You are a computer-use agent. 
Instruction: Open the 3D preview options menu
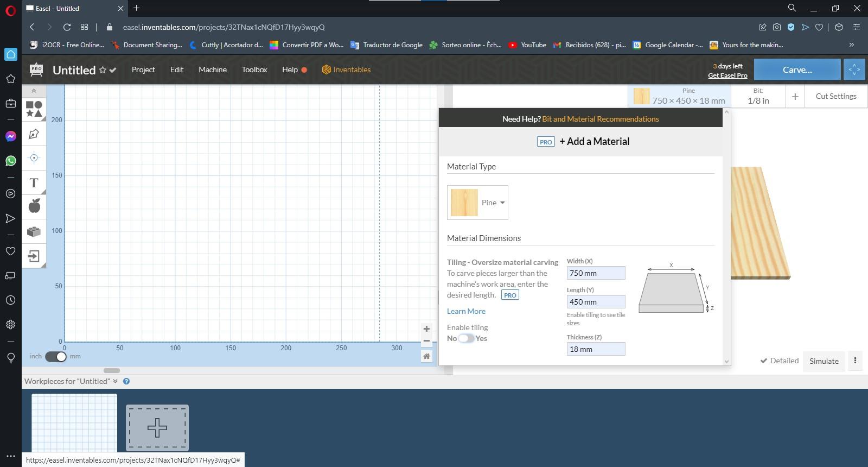tap(855, 361)
